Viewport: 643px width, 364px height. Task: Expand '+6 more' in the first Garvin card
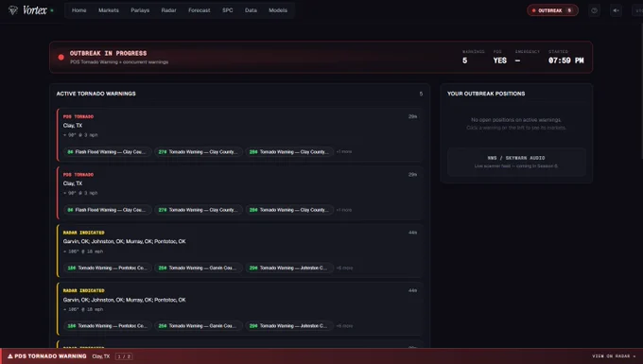click(x=344, y=269)
